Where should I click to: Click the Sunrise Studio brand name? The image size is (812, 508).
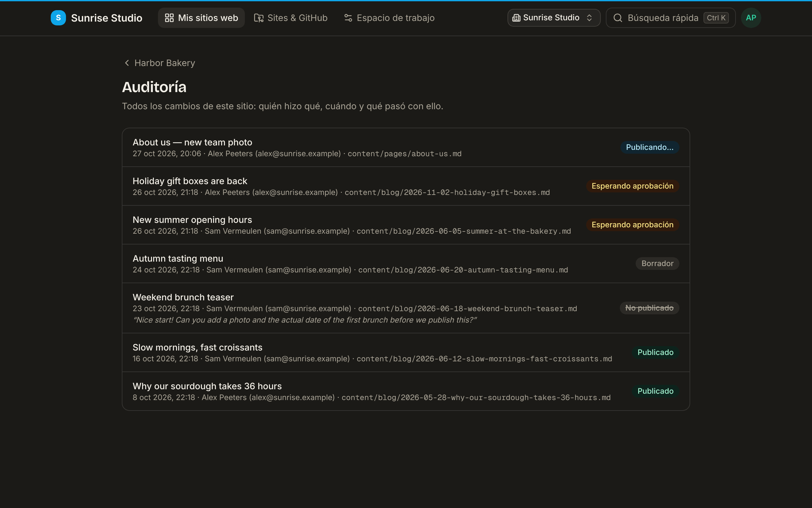(x=107, y=18)
